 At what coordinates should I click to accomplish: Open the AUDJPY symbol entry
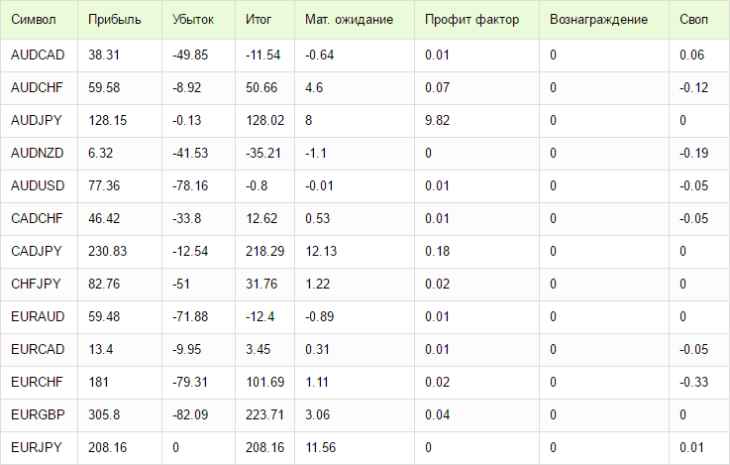[36, 120]
